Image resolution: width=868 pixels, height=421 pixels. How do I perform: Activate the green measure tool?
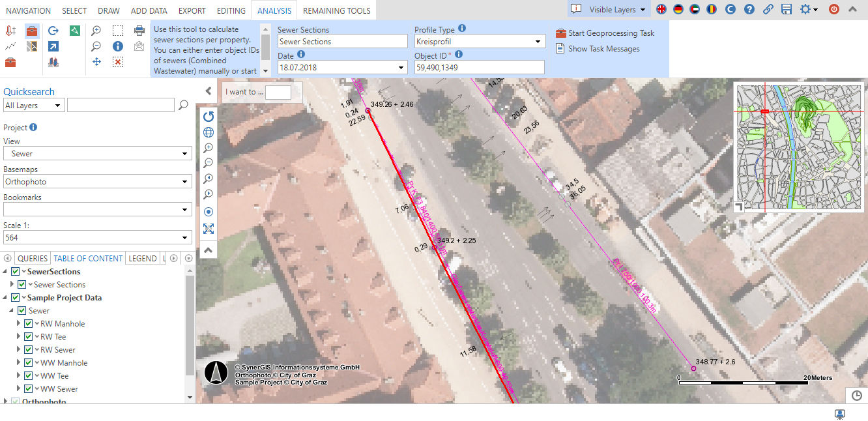coord(74,30)
